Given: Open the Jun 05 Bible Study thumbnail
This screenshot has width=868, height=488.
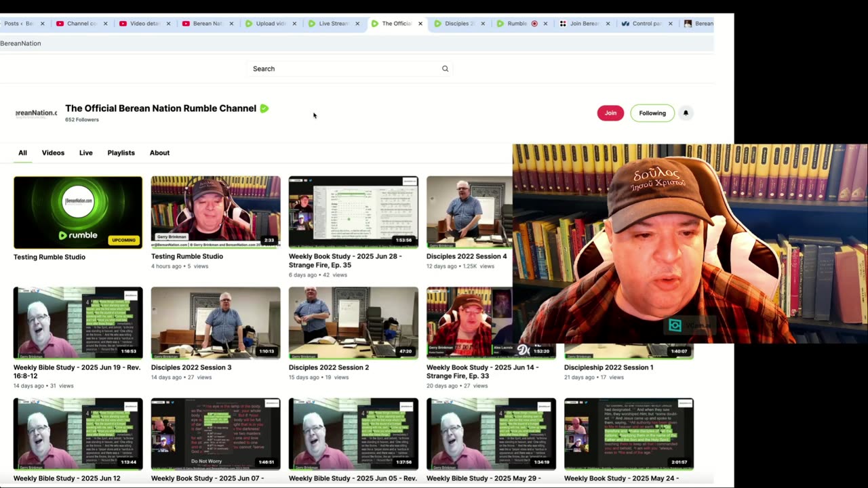Looking at the screenshot, I should coord(353,434).
